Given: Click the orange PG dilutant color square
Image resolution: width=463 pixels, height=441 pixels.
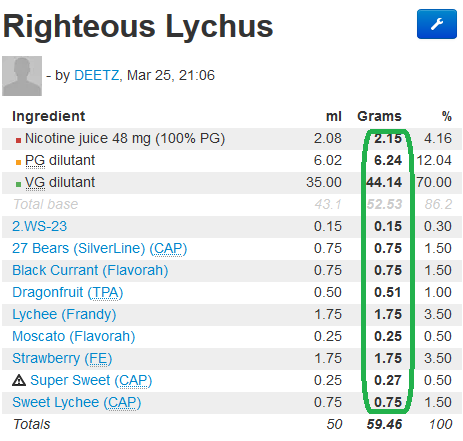Looking at the screenshot, I should (x=18, y=162).
